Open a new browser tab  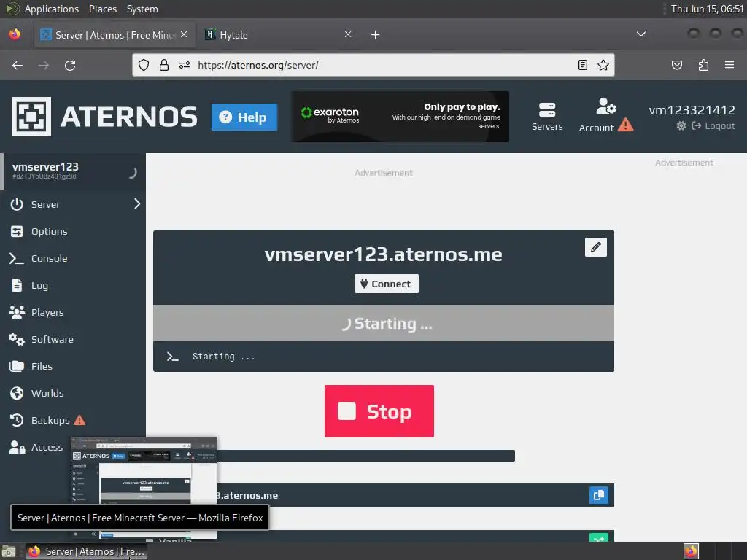[376, 35]
